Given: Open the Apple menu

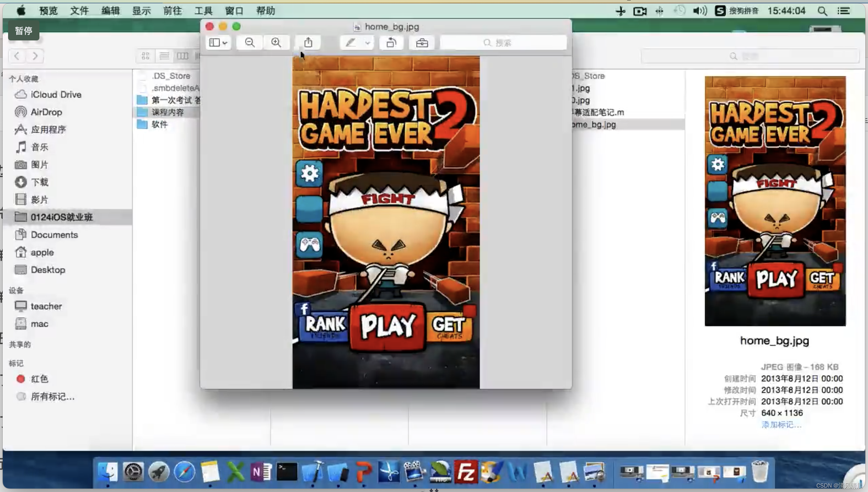Looking at the screenshot, I should coord(21,11).
